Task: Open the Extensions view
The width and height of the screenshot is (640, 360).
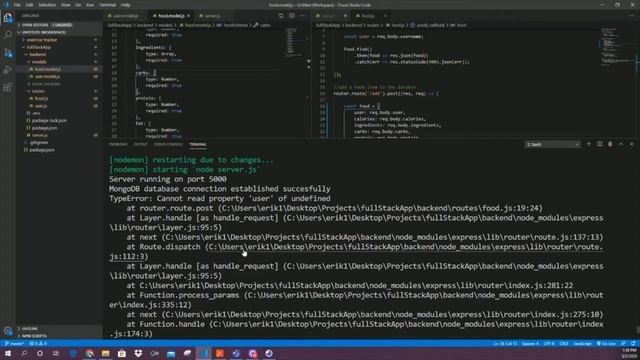Action: click(8, 87)
